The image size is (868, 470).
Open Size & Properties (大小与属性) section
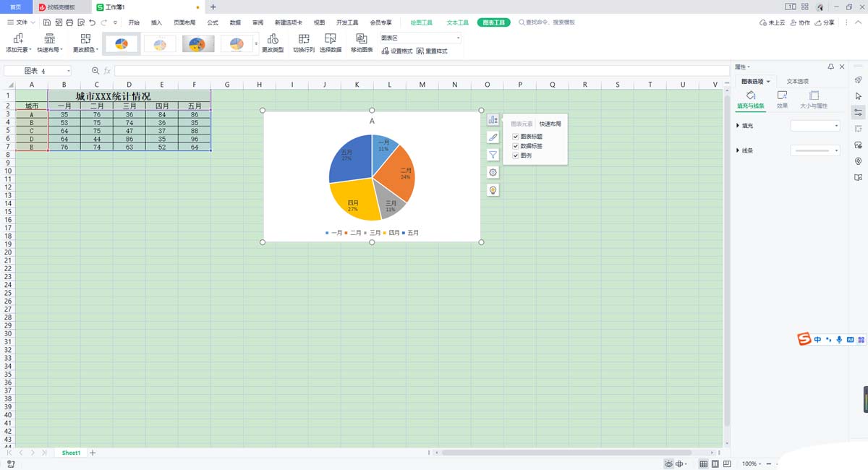(x=814, y=100)
